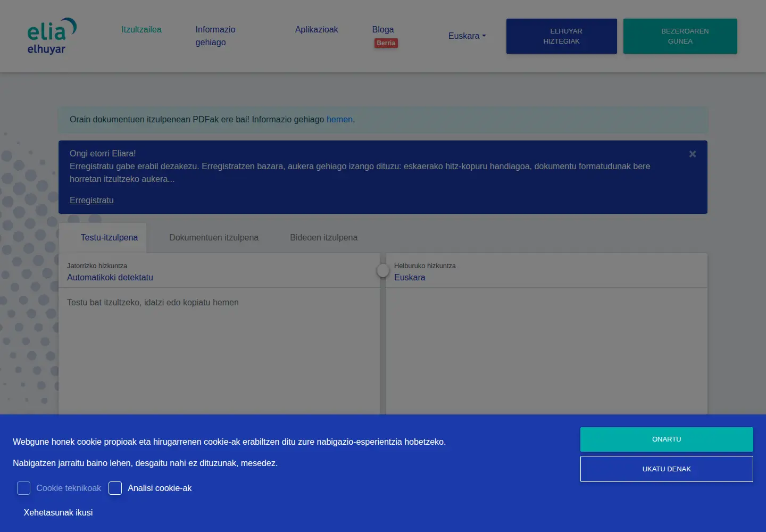Click the Bezeroaren Gunea button

[x=680, y=36]
